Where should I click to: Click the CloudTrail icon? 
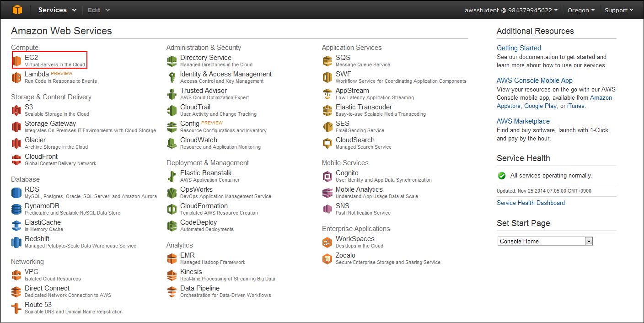(172, 110)
